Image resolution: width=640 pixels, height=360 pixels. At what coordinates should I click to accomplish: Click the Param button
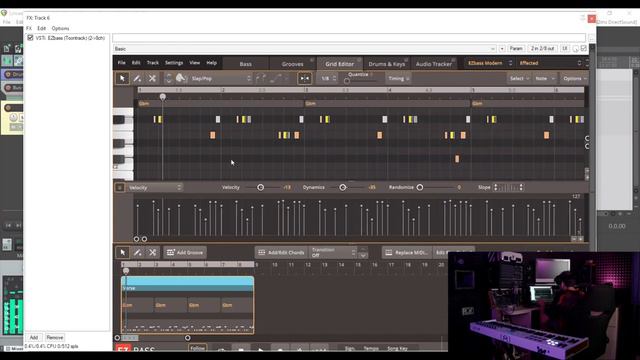pyautogui.click(x=516, y=49)
